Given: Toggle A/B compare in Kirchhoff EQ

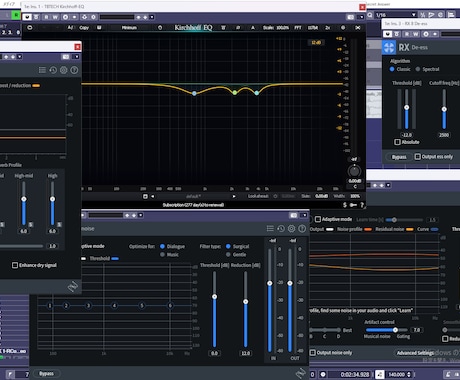Looking at the screenshot, I should (x=70, y=28).
